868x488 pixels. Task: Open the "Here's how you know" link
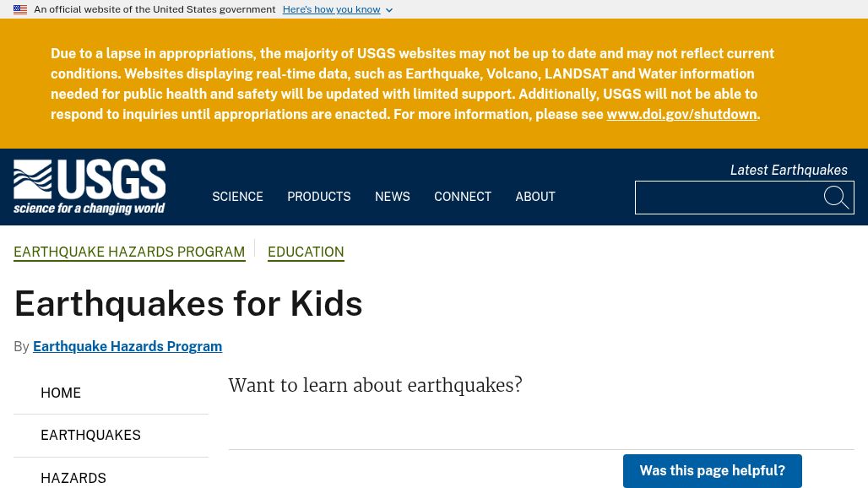click(x=331, y=10)
